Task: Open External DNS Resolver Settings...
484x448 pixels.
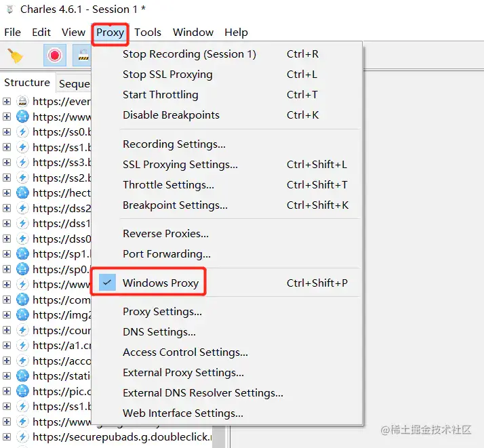Action: pos(226,393)
